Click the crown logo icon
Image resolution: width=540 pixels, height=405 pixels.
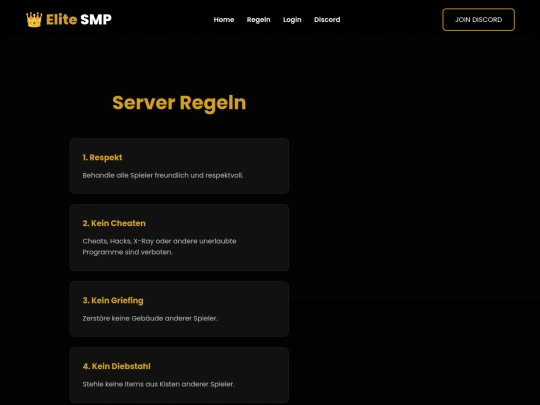tap(34, 20)
